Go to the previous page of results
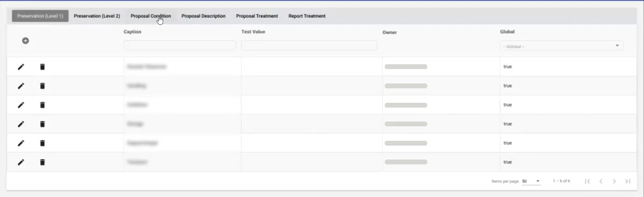The image size is (644, 197). pyautogui.click(x=601, y=181)
